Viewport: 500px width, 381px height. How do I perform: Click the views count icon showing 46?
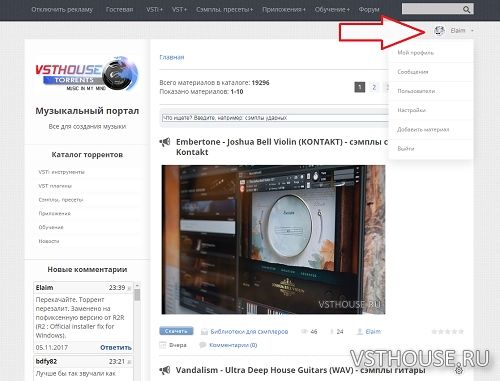(x=304, y=331)
